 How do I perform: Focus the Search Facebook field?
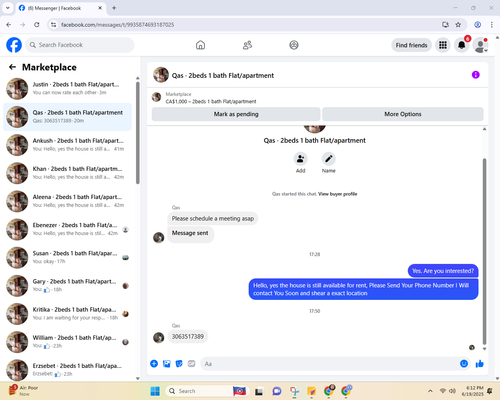pos(80,45)
